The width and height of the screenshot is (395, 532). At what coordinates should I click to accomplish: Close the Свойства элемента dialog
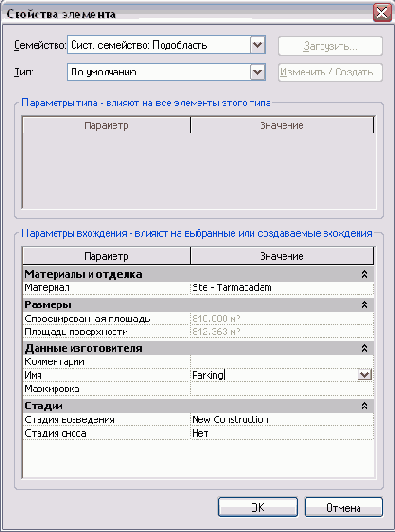pos(382,13)
